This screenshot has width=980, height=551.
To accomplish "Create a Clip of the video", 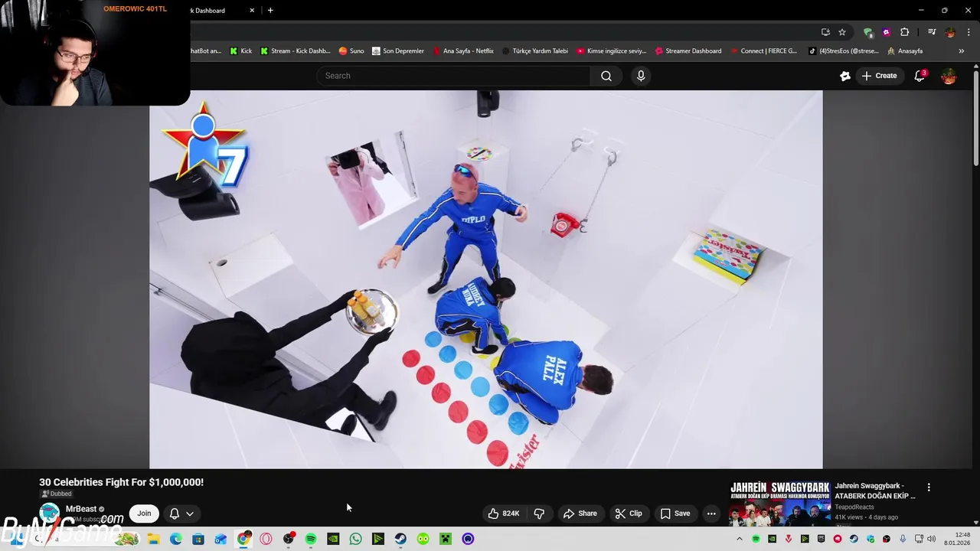I will pyautogui.click(x=629, y=514).
